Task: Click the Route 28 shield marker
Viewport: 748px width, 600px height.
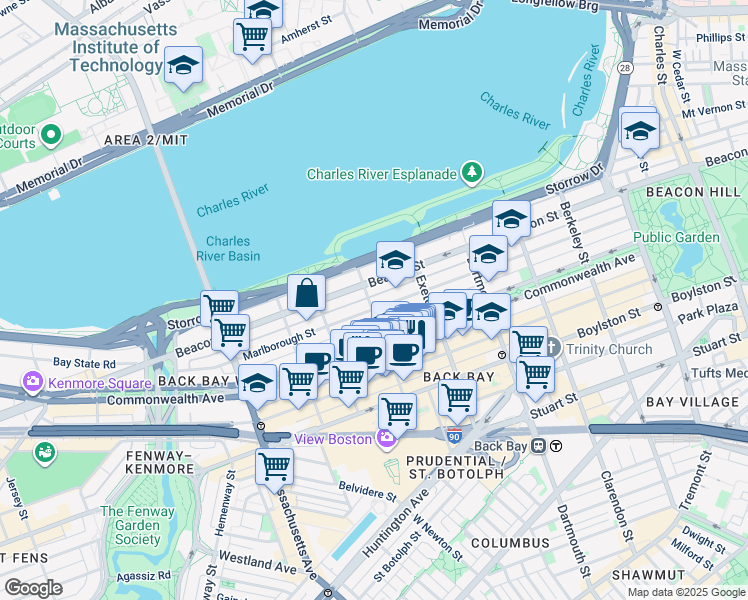Action: point(625,68)
